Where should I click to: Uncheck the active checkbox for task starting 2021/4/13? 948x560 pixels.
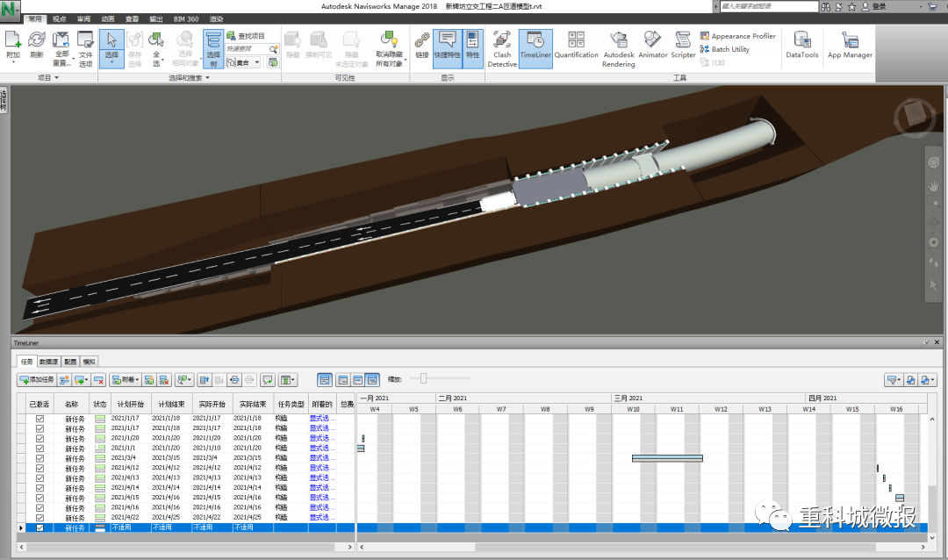pos(39,477)
